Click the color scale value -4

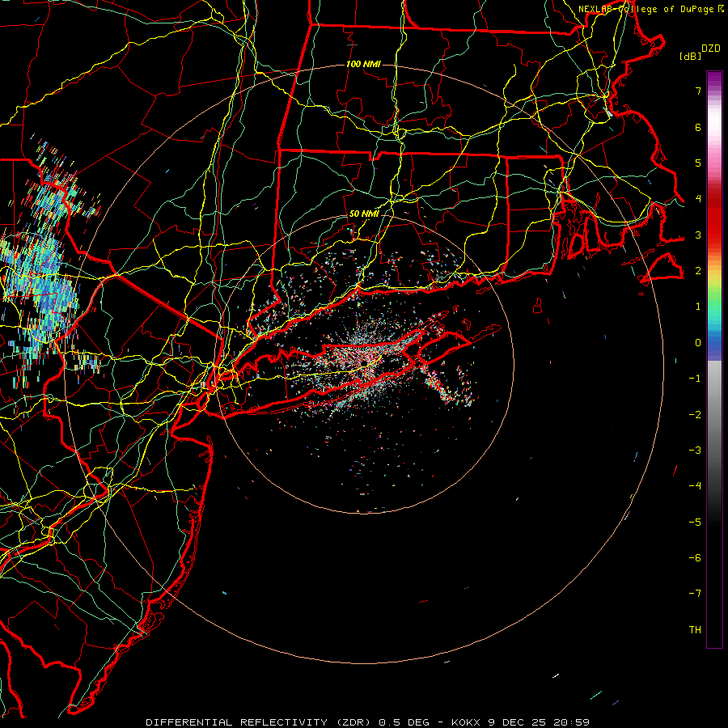(x=695, y=486)
